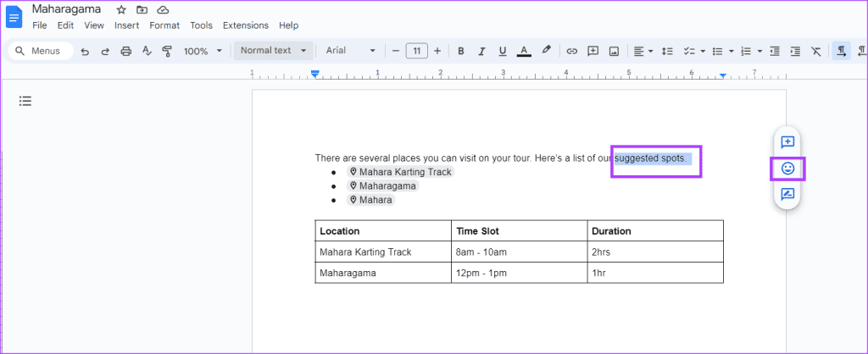
Task: Click the right indent marker on ruler
Action: click(x=723, y=75)
